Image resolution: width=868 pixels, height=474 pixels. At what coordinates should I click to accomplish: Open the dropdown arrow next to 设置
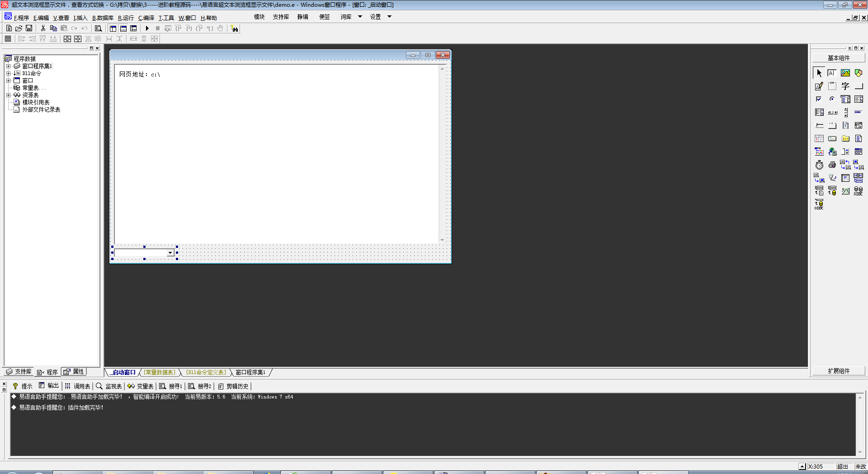389,17
